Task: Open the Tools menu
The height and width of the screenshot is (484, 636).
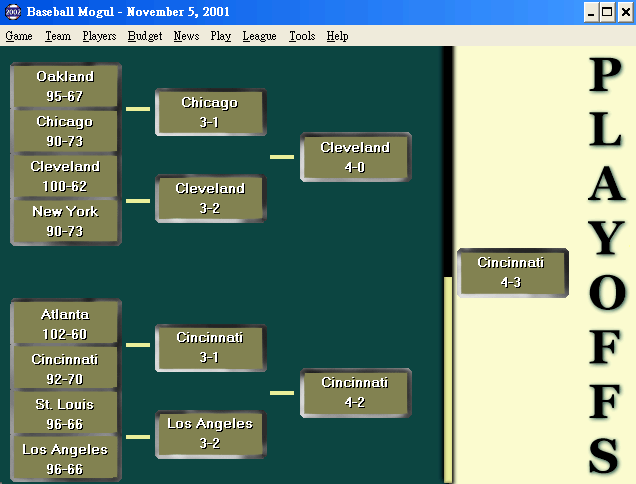Action: click(302, 36)
